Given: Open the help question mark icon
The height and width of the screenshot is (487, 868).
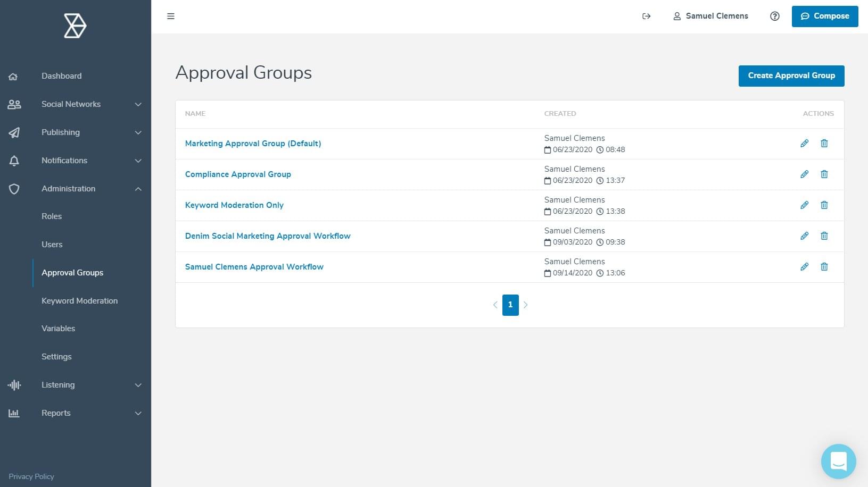Looking at the screenshot, I should pyautogui.click(x=775, y=16).
